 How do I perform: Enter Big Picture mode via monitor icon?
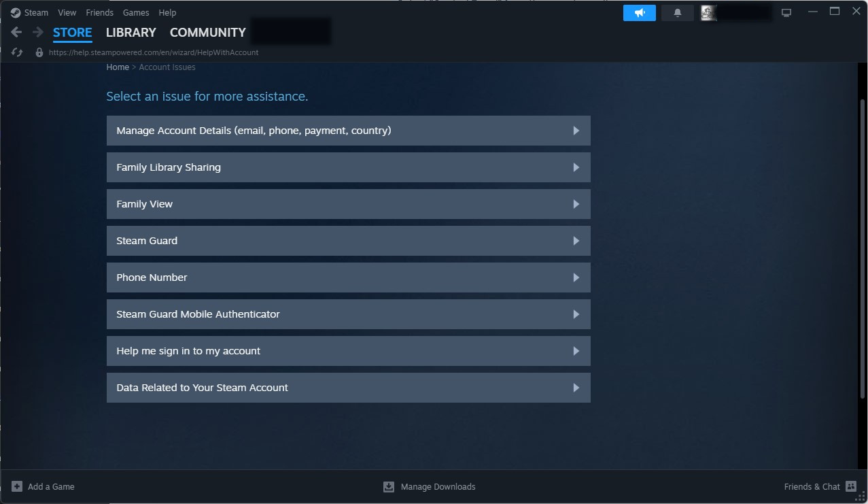pyautogui.click(x=786, y=12)
